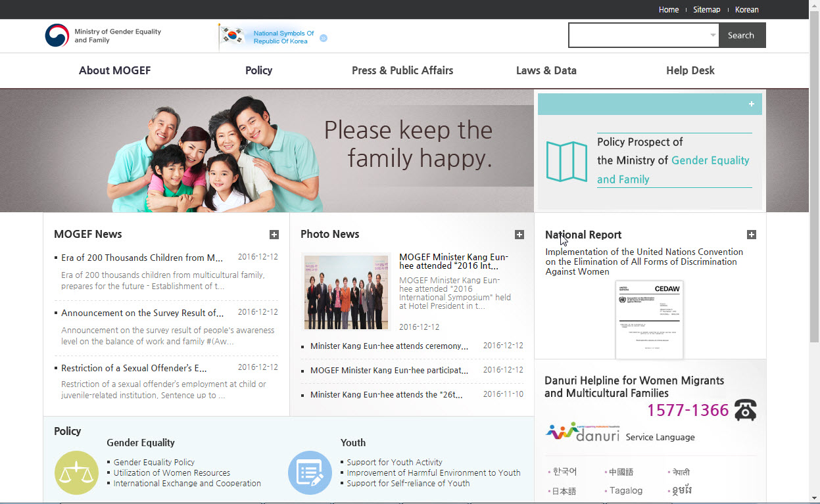Image resolution: width=820 pixels, height=504 pixels.
Task: Click the Youth policy document icon
Action: (x=310, y=472)
